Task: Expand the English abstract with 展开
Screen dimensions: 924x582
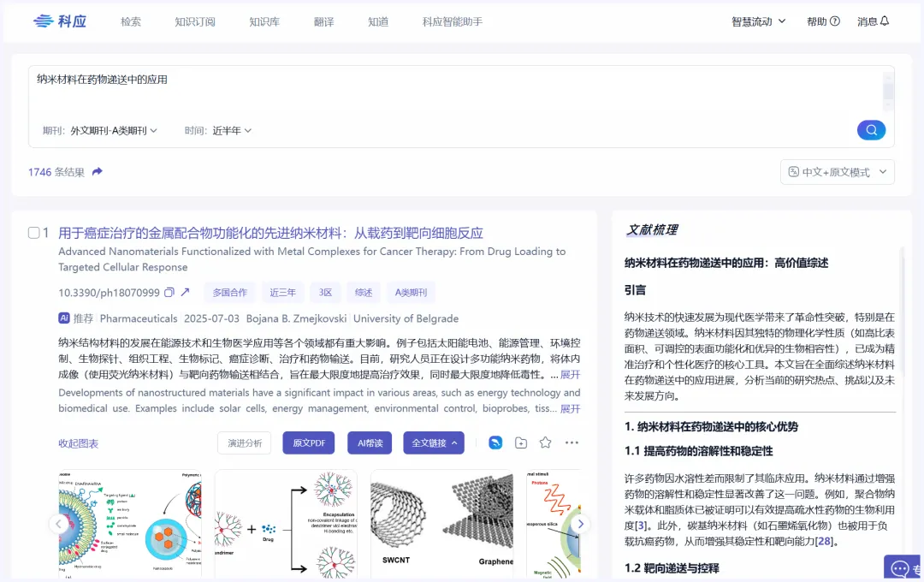Action: [570, 408]
